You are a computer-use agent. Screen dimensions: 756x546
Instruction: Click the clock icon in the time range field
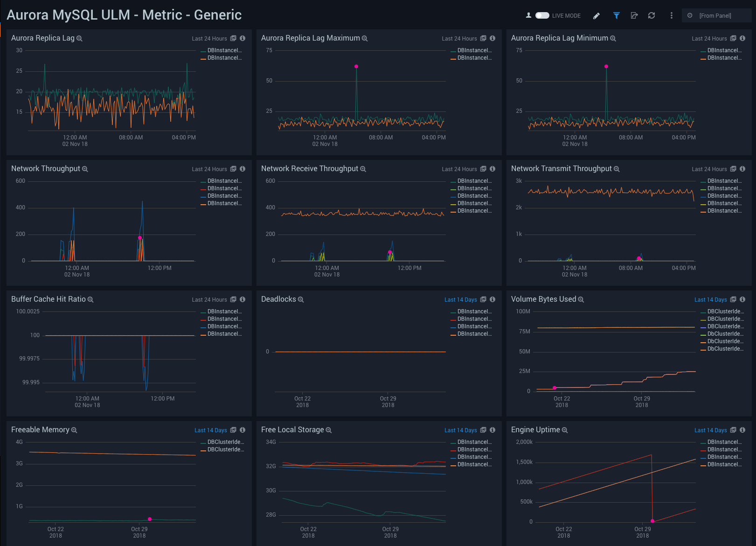[x=689, y=15]
